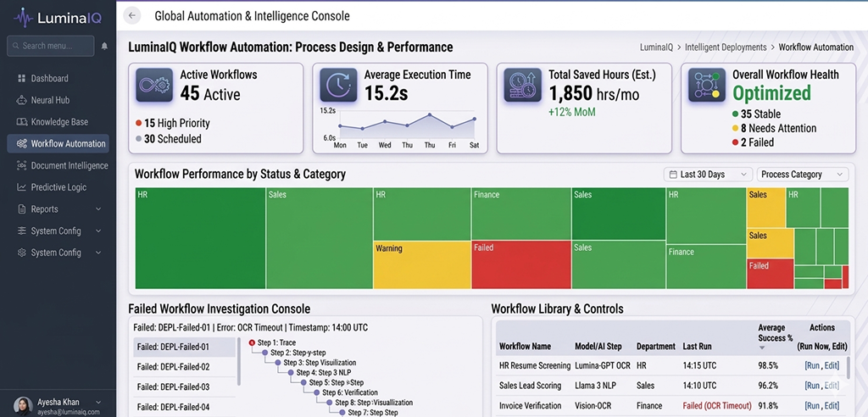Click the LuminaIQ logo icon
Image resolution: width=868 pixels, height=417 pixels.
pyautogui.click(x=21, y=17)
